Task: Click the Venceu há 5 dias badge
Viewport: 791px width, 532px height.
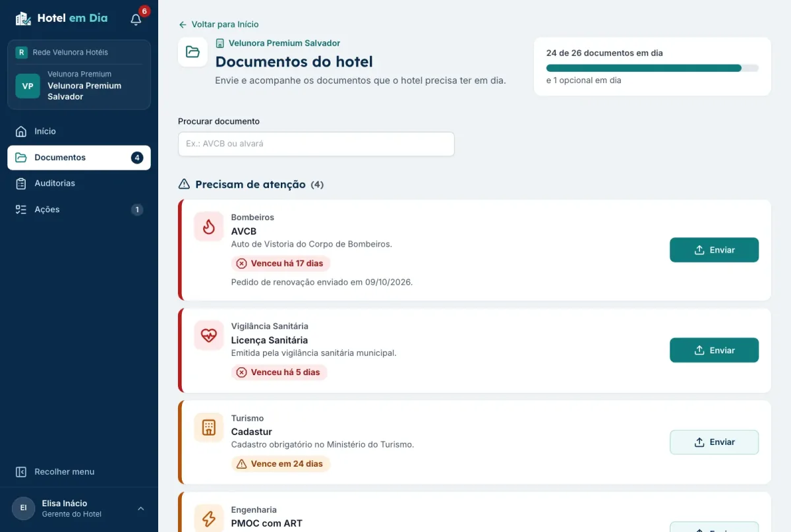Action: coord(279,372)
